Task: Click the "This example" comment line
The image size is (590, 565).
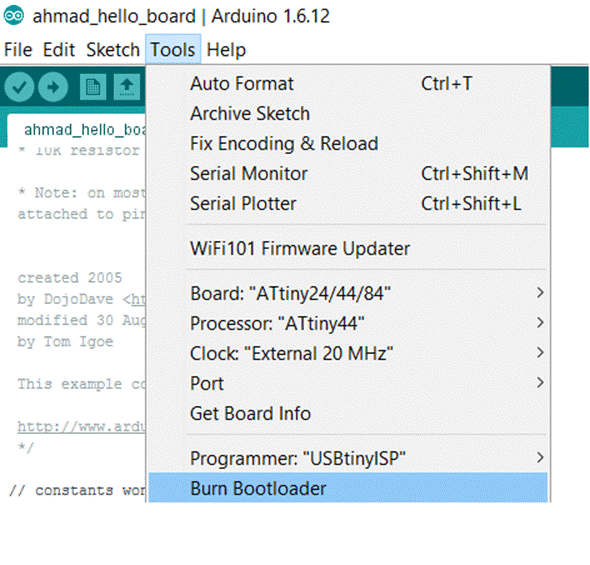Action: [81, 384]
